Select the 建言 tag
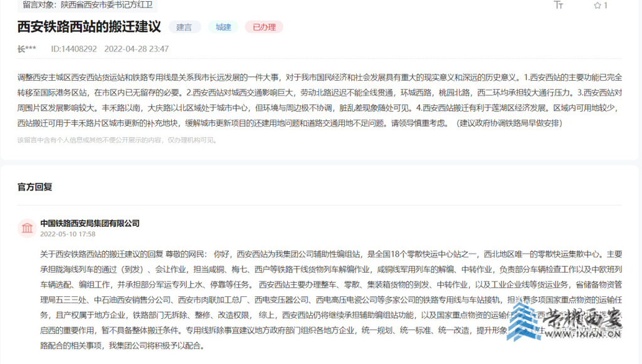The height and width of the screenshot is (364, 642). tap(184, 27)
